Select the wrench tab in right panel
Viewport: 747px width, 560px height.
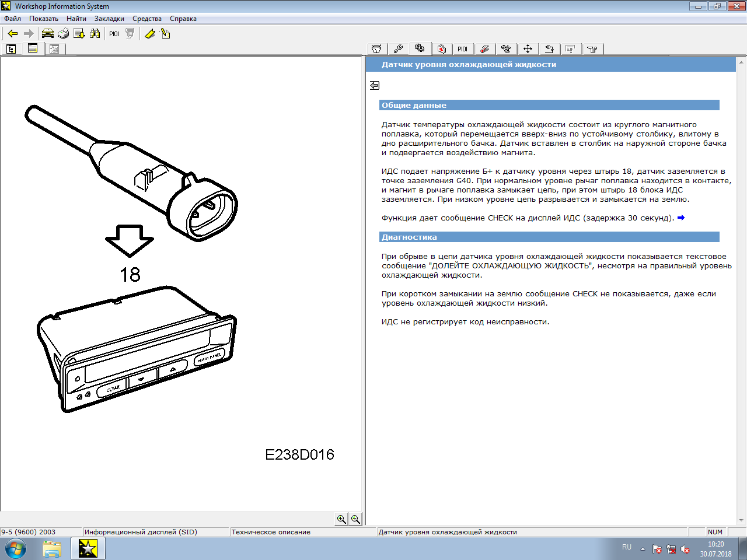coord(398,49)
